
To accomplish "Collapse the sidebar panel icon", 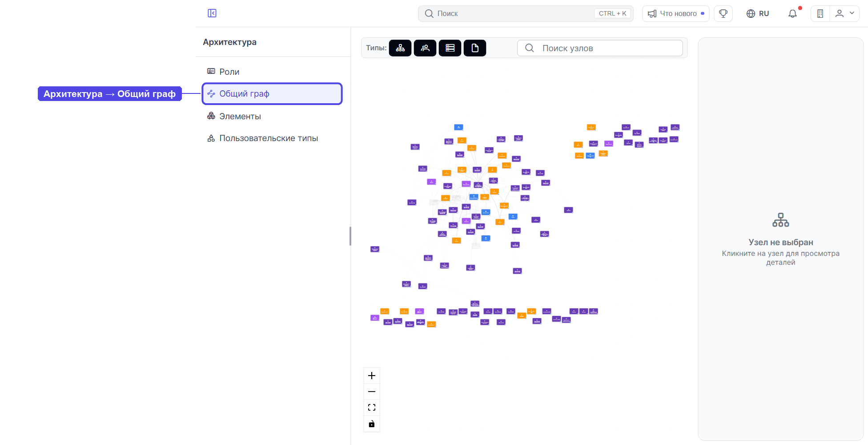I will (212, 13).
